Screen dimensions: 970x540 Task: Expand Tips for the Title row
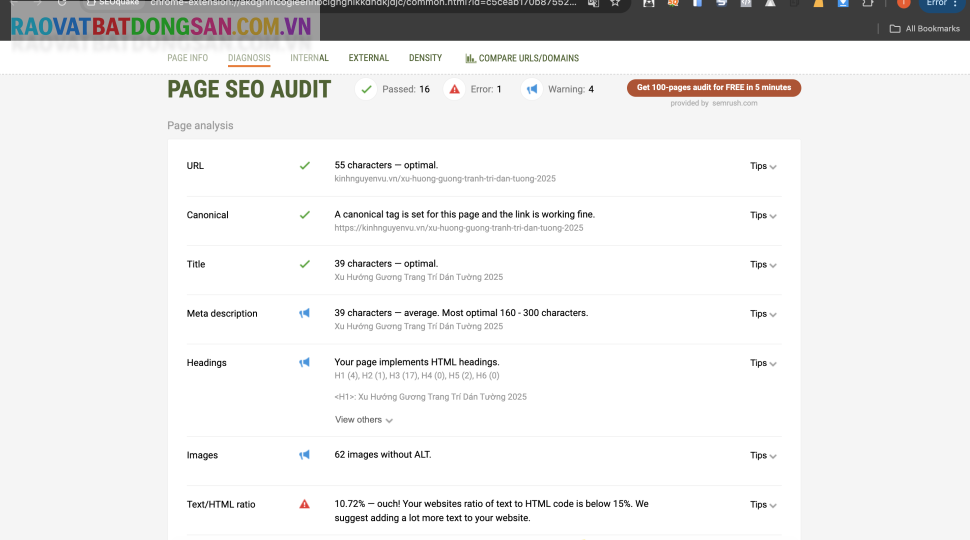tap(763, 265)
